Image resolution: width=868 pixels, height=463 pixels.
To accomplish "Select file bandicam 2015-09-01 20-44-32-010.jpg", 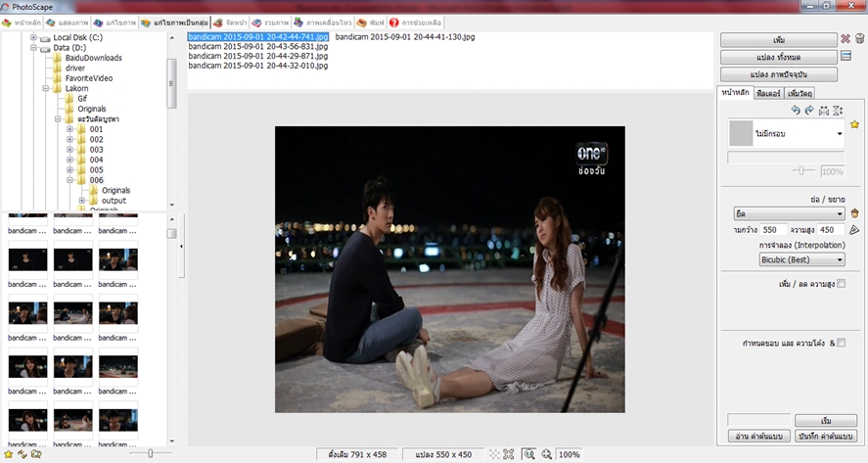I will pyautogui.click(x=258, y=66).
